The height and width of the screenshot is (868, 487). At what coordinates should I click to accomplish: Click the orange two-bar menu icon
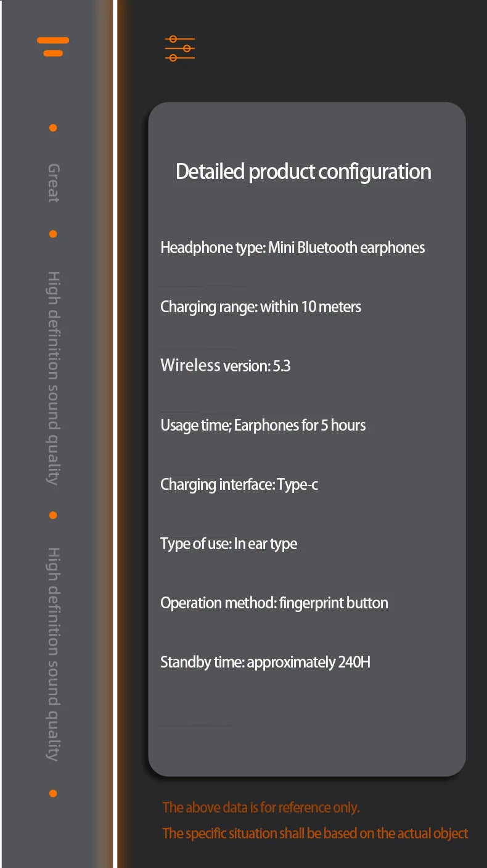[x=53, y=47]
